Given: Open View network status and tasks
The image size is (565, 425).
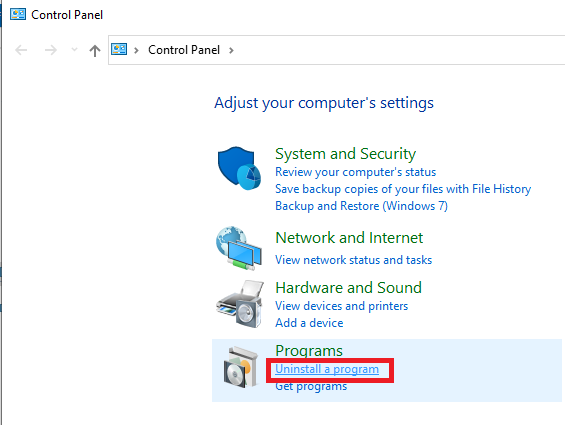Looking at the screenshot, I should 353,260.
